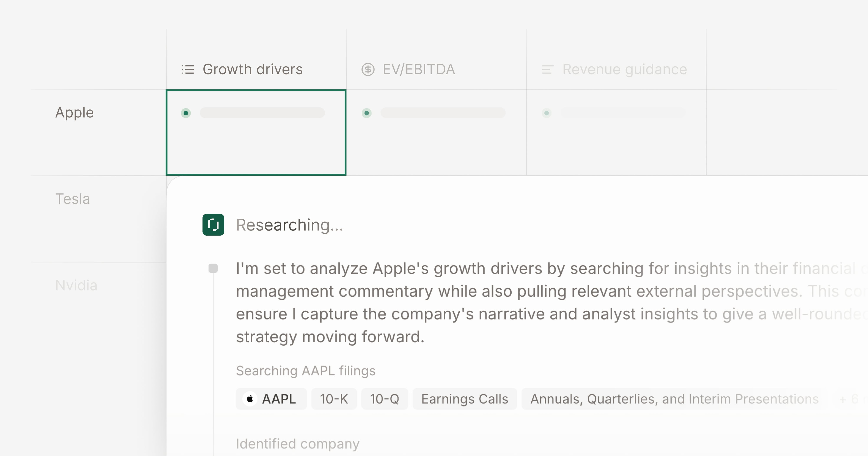
Task: Click the green status dot in Growth drivers cell
Action: (186, 113)
